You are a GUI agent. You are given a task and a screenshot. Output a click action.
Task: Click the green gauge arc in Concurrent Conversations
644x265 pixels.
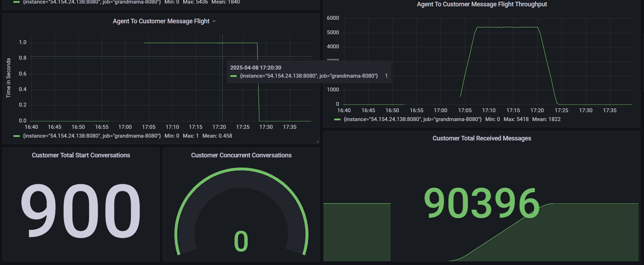(241, 170)
